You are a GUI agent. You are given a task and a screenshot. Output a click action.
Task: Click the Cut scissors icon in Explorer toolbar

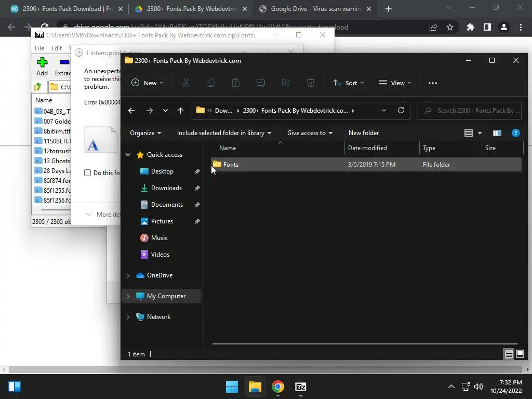[186, 83]
